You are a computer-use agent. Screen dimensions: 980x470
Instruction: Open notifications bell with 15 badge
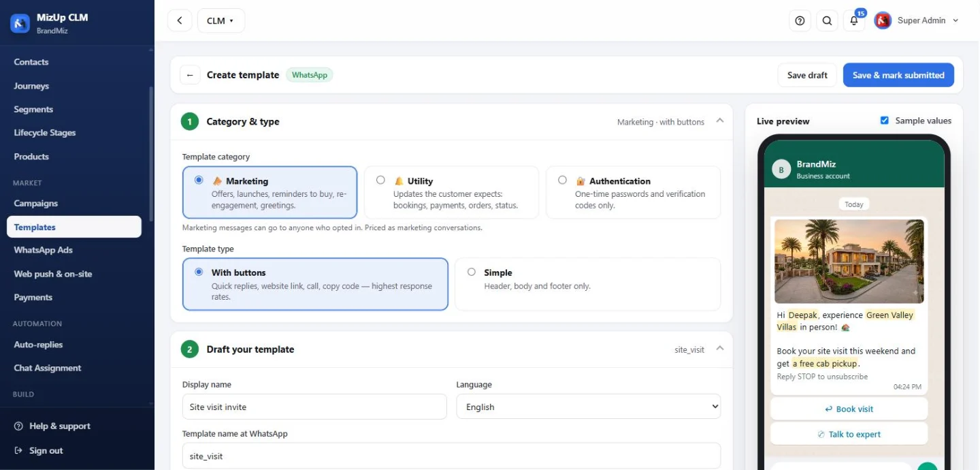pyautogui.click(x=854, y=20)
